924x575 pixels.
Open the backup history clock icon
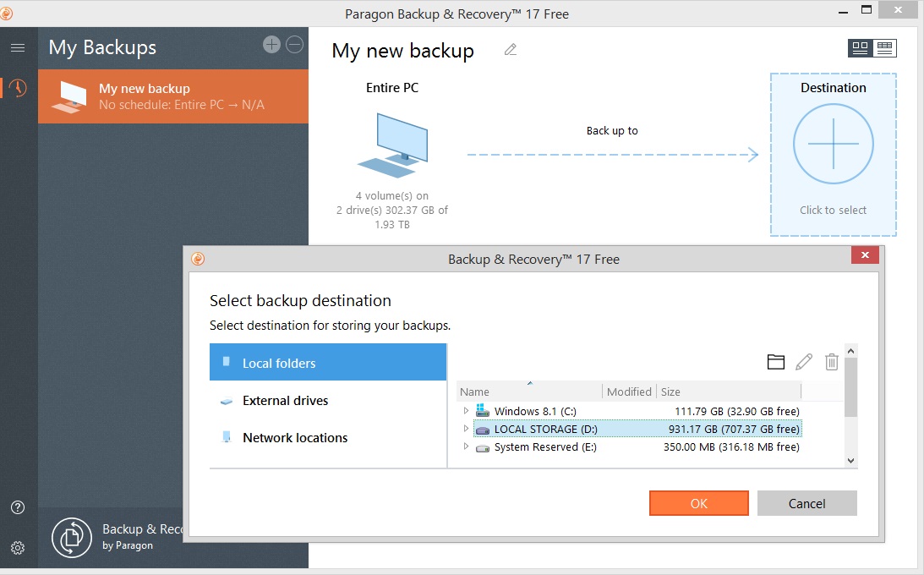[x=18, y=89]
